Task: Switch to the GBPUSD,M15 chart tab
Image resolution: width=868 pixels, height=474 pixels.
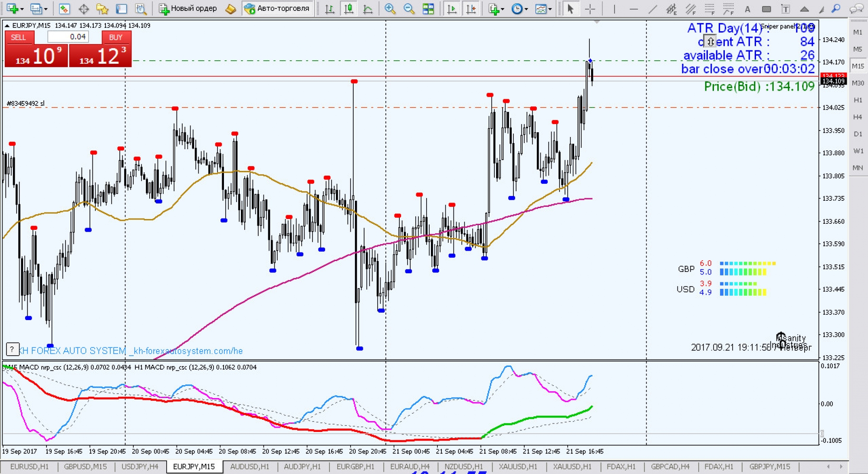Action: coord(85,467)
